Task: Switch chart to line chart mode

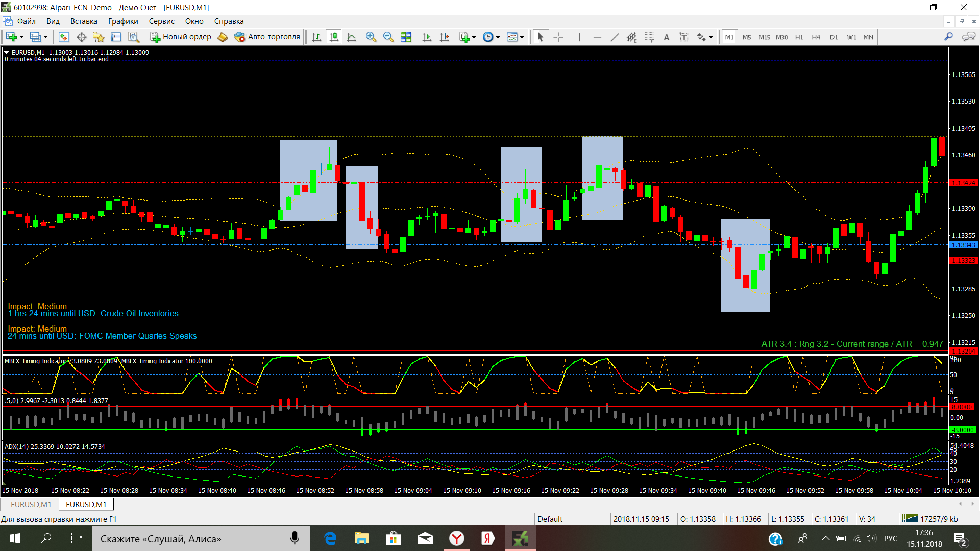Action: (x=351, y=37)
